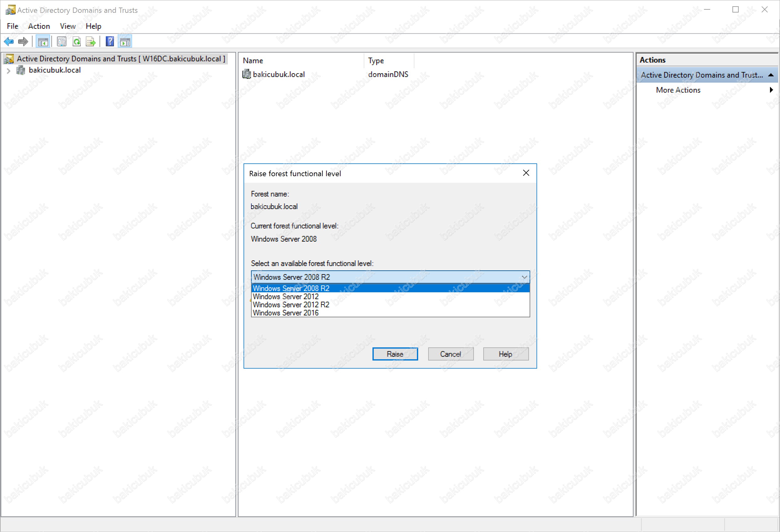Toggle Show/Hide Action Pane toolbar icon

coord(125,42)
